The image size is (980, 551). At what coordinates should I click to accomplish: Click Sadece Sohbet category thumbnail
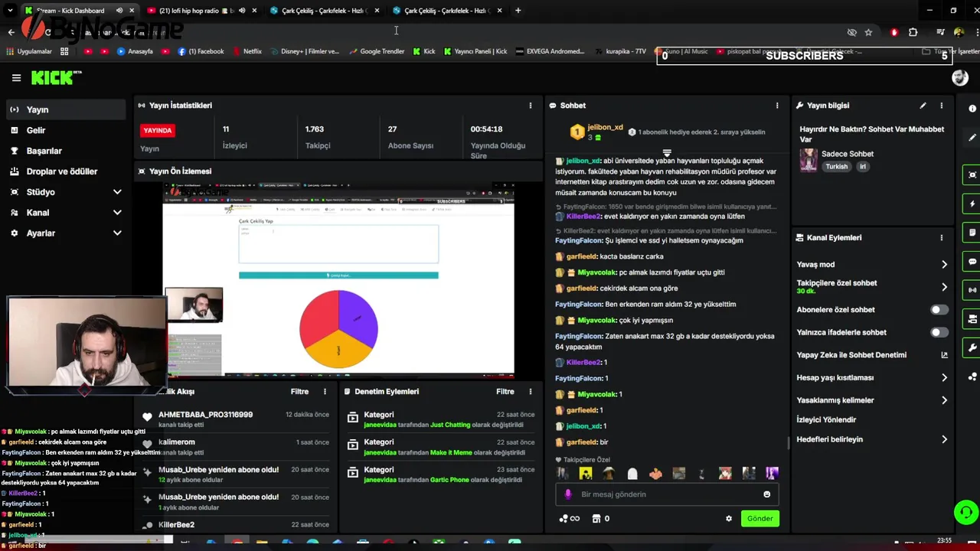[x=808, y=161]
